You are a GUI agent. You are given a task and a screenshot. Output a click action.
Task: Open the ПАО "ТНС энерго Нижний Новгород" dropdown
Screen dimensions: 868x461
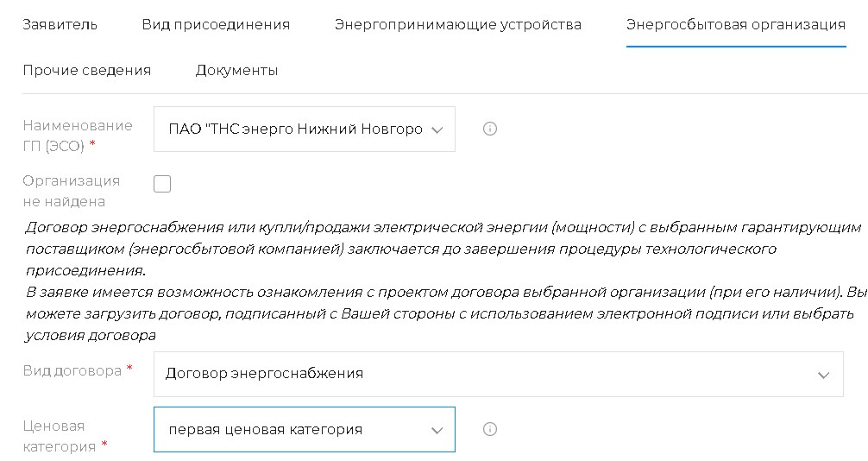[x=295, y=129]
